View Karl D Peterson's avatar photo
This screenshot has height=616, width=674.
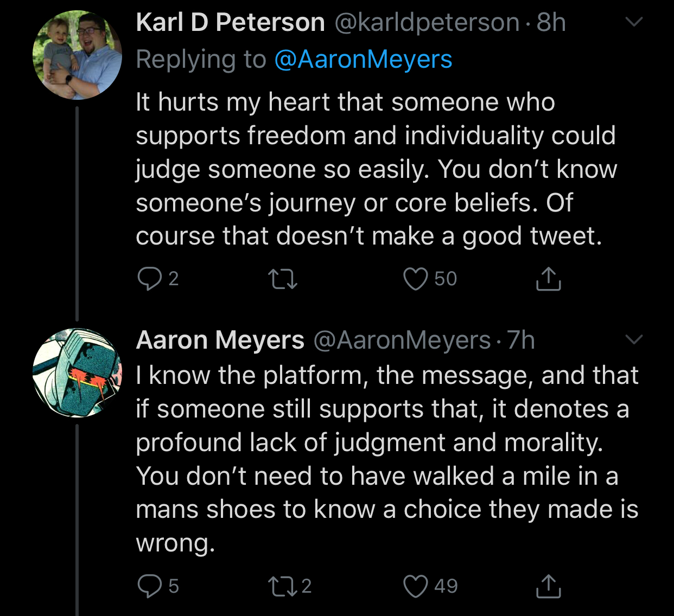click(77, 55)
